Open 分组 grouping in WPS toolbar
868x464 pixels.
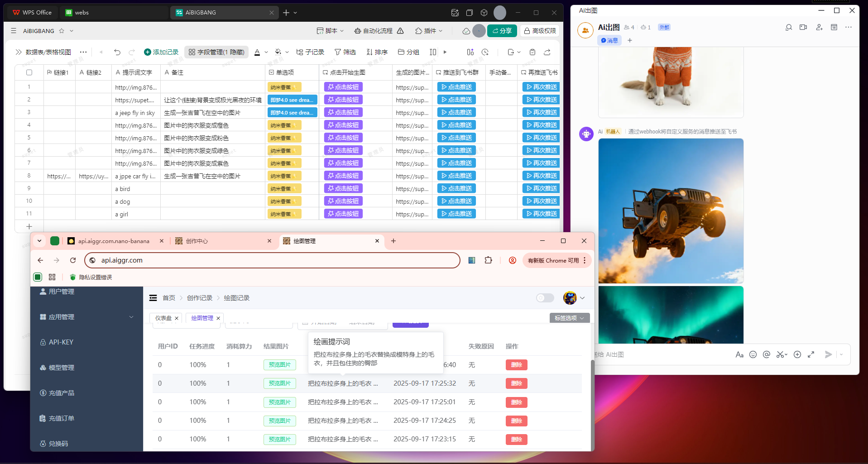click(408, 52)
